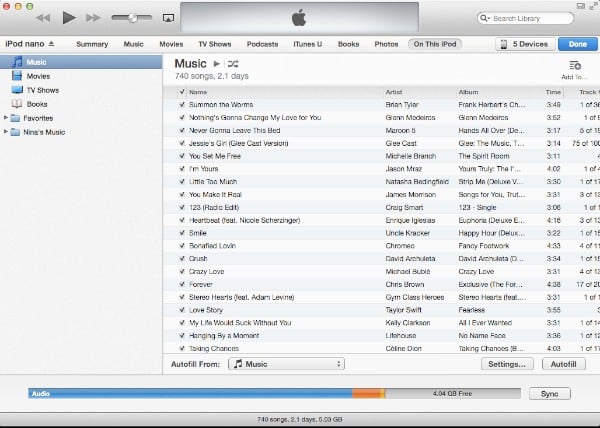Shuffle the Music list
This screenshot has width=600, height=428.
coord(232,64)
